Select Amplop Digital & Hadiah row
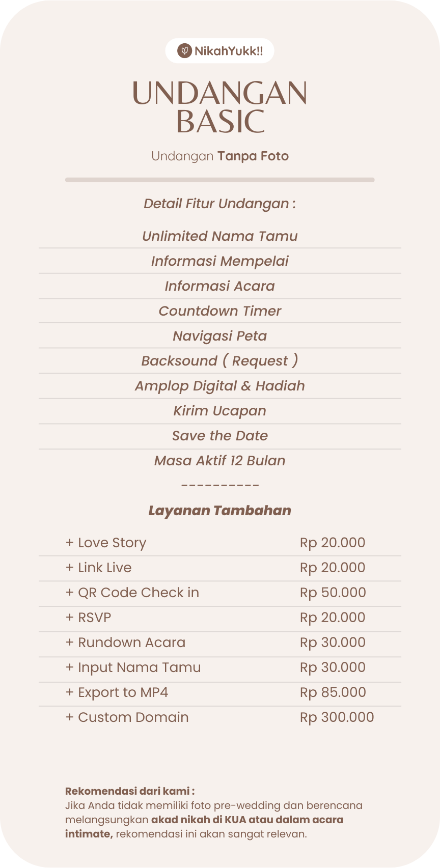The height and width of the screenshot is (868, 440). coord(219,386)
